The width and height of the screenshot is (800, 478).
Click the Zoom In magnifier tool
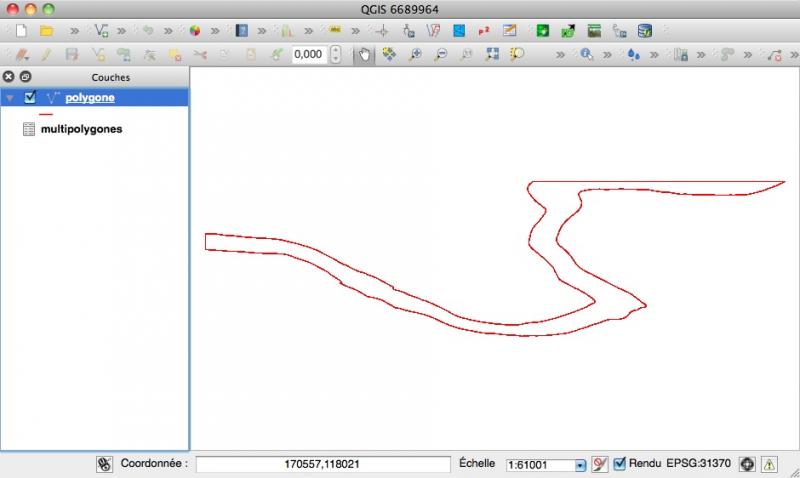pos(415,55)
